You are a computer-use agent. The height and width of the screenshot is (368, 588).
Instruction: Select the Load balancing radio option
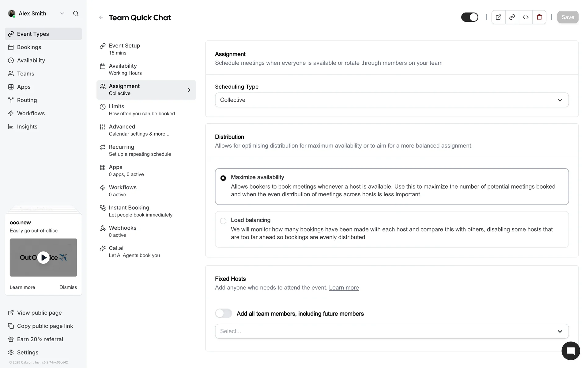pyautogui.click(x=223, y=221)
